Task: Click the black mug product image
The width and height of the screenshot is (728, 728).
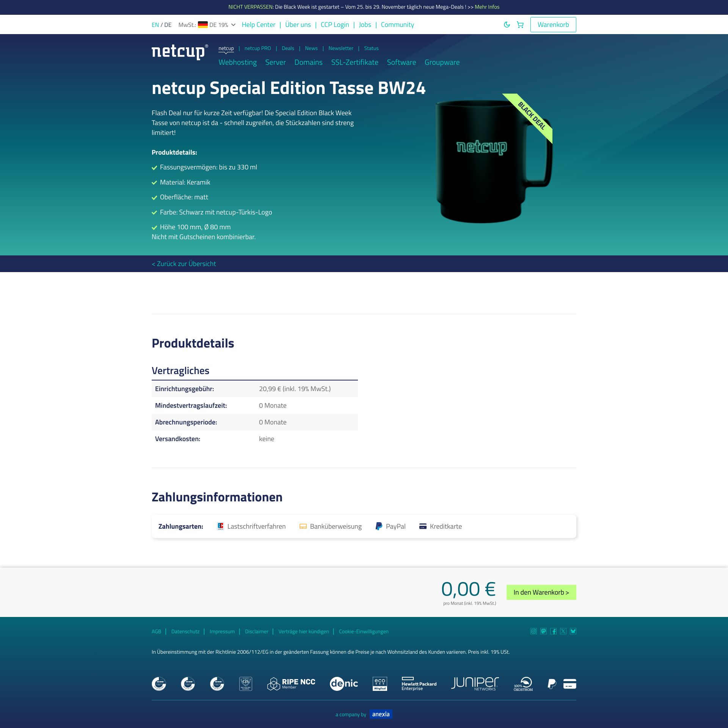Action: click(494, 161)
